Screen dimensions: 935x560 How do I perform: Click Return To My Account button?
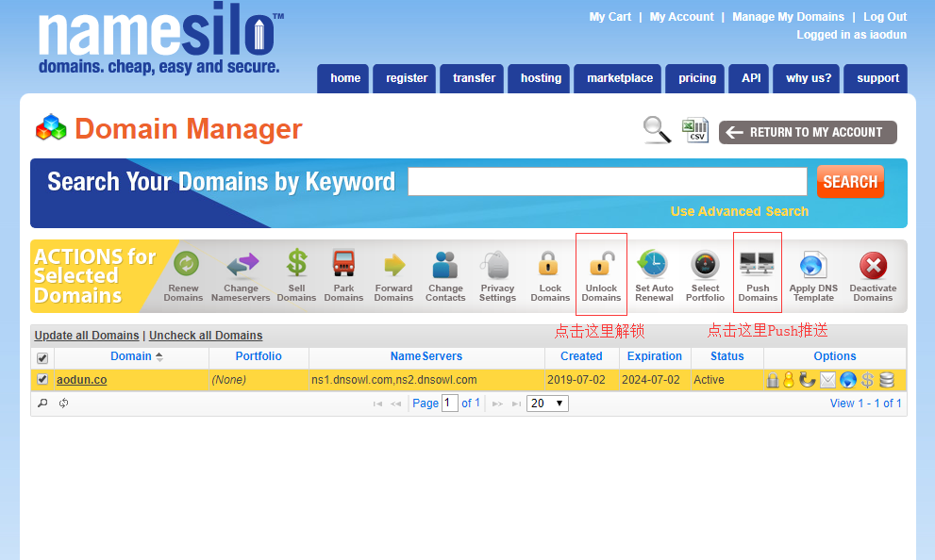click(x=808, y=132)
